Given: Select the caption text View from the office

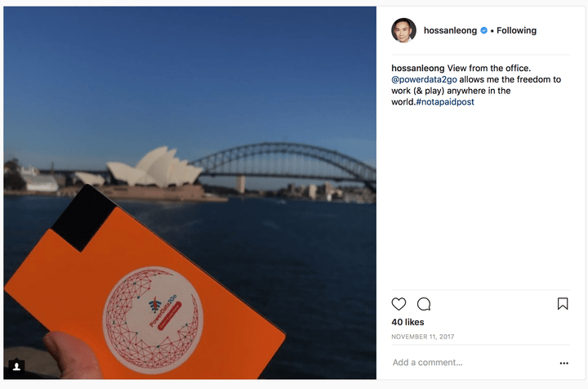Looking at the screenshot, I should [x=489, y=69].
